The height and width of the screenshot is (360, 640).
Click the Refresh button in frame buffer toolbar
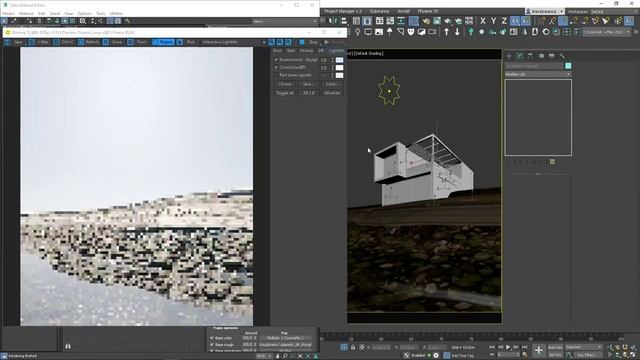88,42
